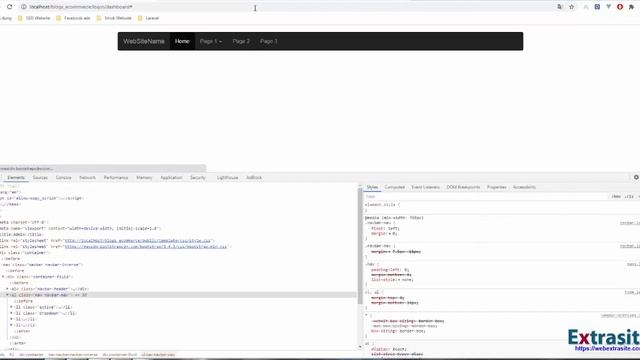Open the bootstrapcdn stylesheet href link
The width and height of the screenshot is (640, 360).
tap(146, 247)
